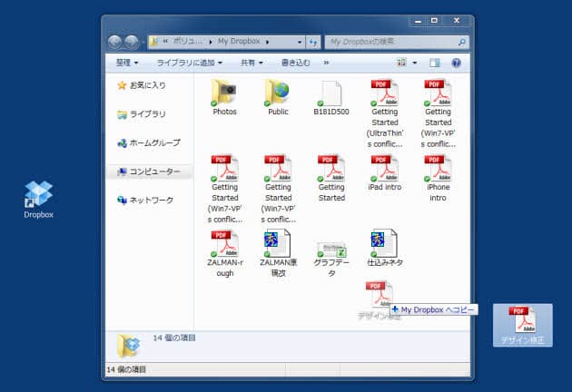Click the back navigation arrow button
This screenshot has width=572, height=392.
pos(116,42)
